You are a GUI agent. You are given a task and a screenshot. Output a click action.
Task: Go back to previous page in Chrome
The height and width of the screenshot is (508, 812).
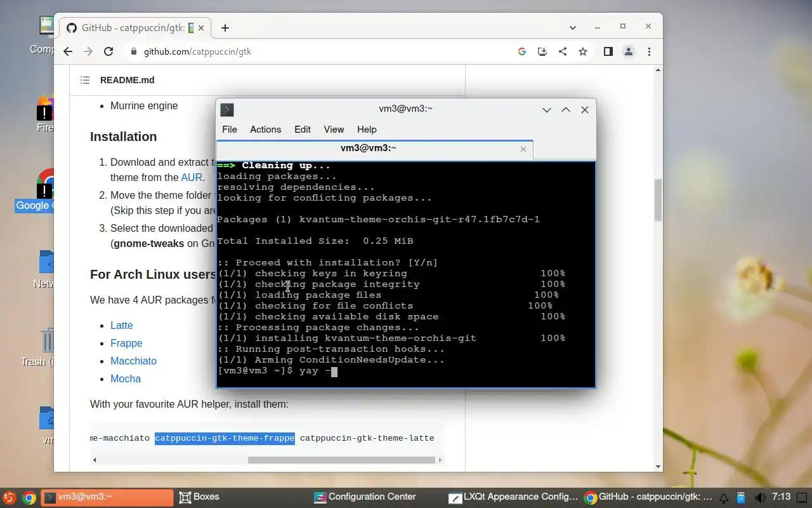(x=69, y=51)
